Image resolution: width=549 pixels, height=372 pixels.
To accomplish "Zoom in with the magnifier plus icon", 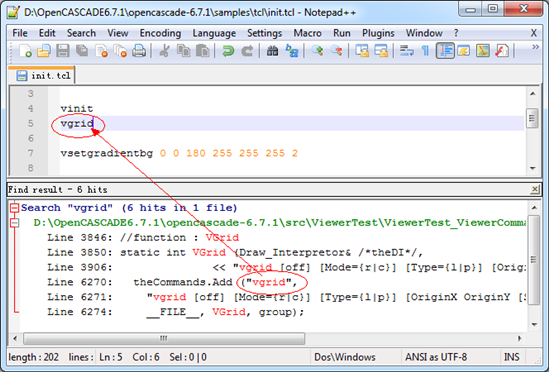I will pyautogui.click(x=317, y=51).
